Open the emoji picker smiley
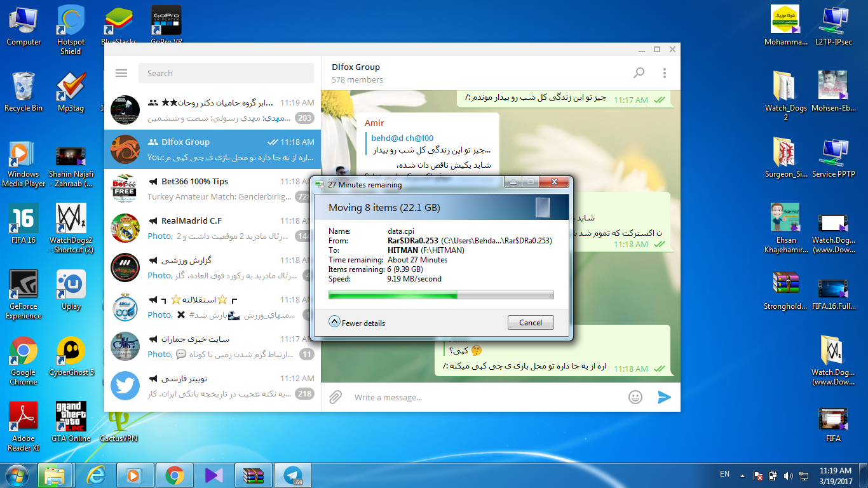This screenshot has height=488, width=868. click(635, 397)
